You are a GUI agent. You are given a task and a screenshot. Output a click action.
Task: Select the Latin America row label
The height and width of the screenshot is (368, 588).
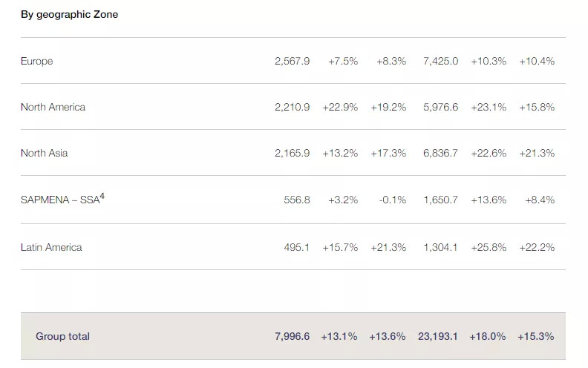pos(51,248)
